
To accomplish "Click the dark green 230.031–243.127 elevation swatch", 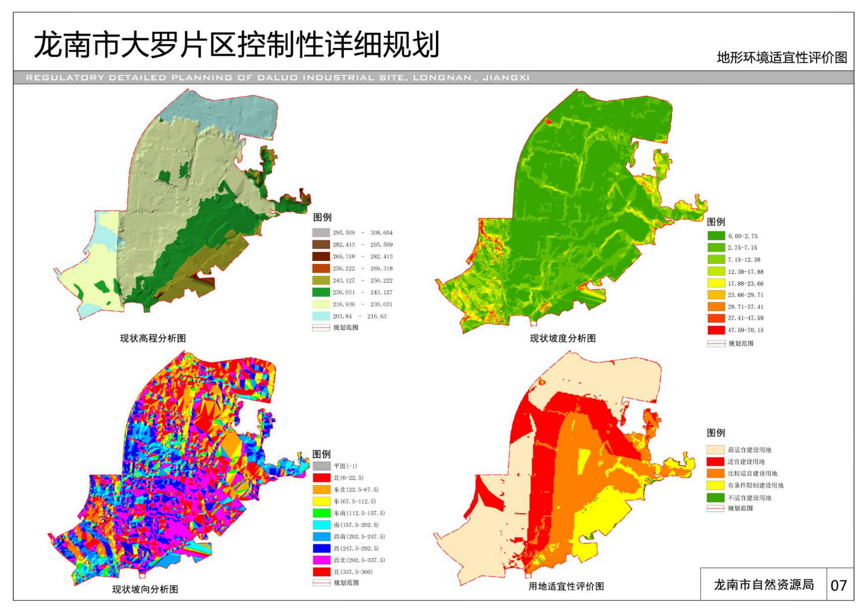I will 321,292.
